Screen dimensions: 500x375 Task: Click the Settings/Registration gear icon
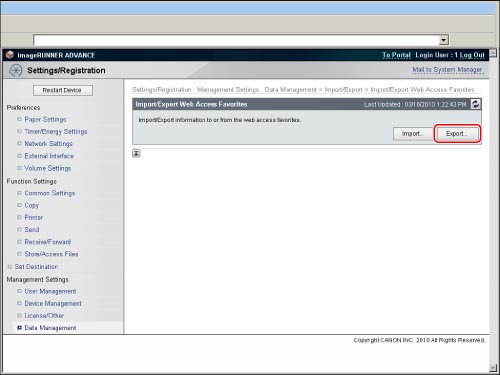[15, 70]
